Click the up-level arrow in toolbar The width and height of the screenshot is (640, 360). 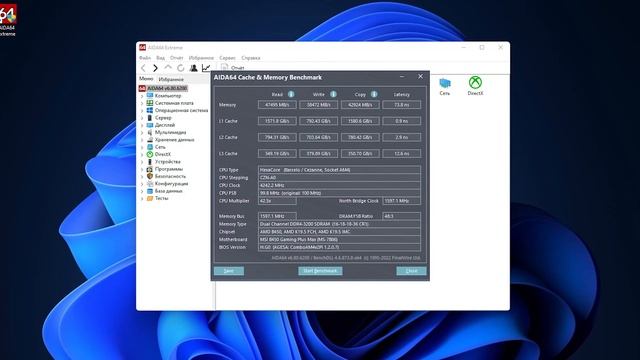point(168,67)
